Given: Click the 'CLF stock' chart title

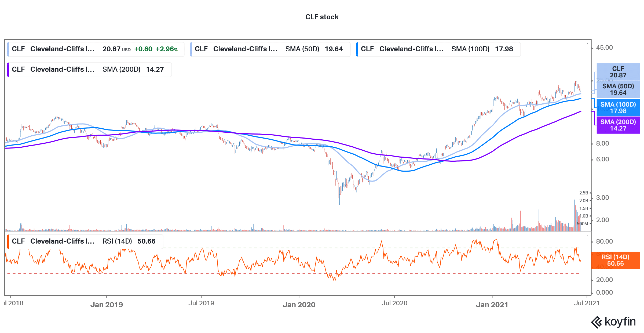Looking at the screenshot, I should point(322,17).
